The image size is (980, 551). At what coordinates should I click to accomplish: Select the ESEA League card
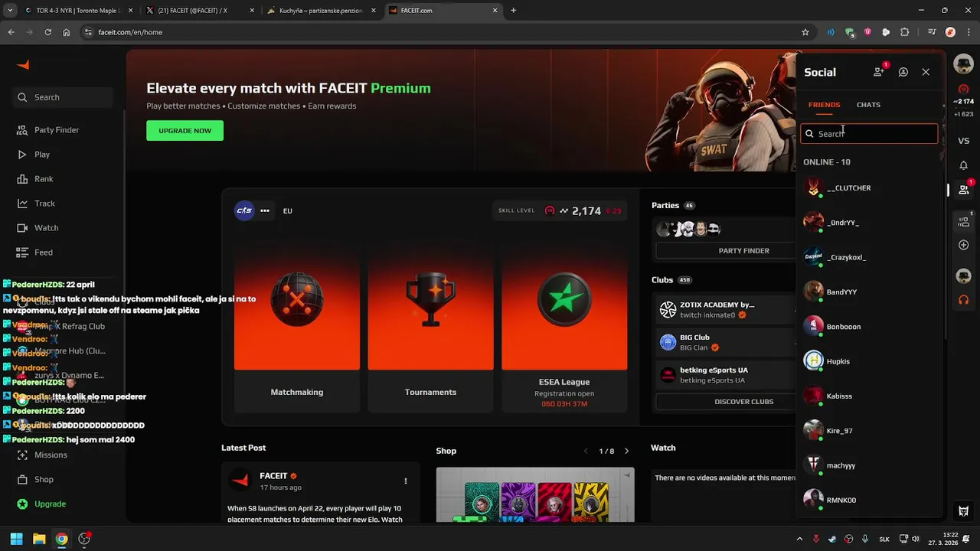pos(564,329)
